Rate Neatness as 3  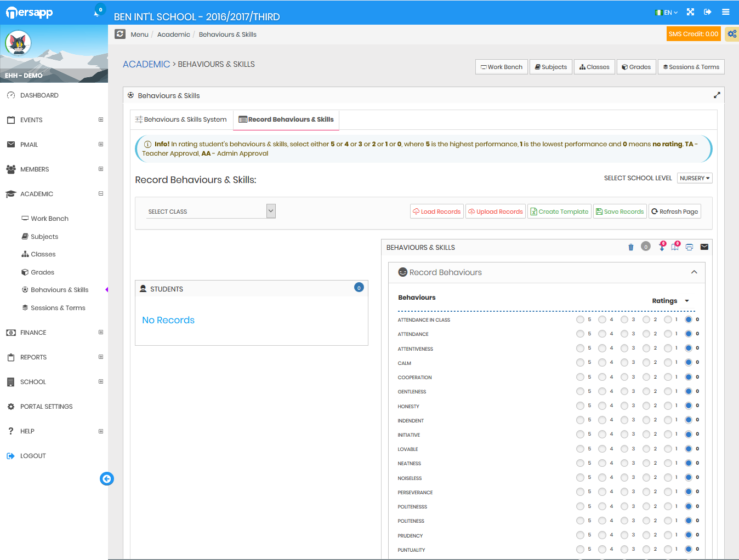pos(624,463)
